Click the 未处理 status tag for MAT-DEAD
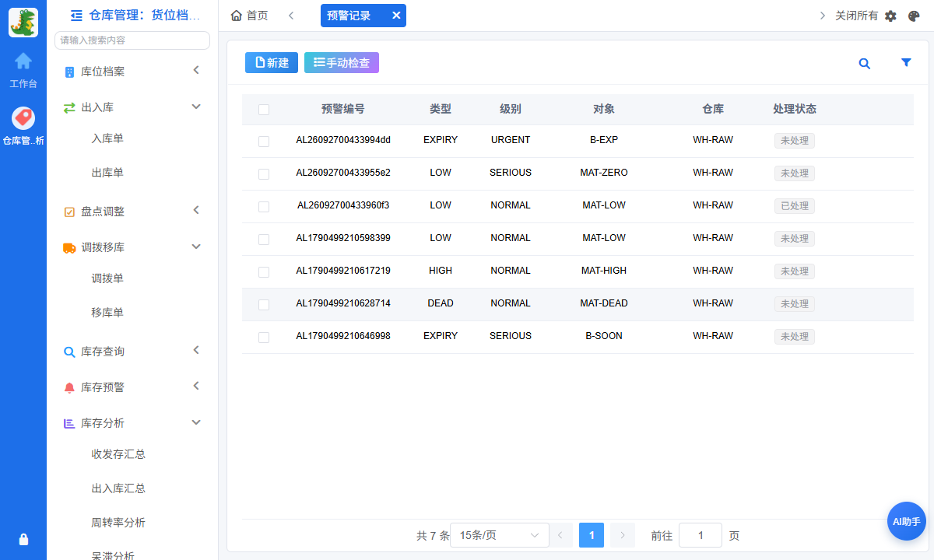Viewport: 934px width, 560px height. (794, 304)
